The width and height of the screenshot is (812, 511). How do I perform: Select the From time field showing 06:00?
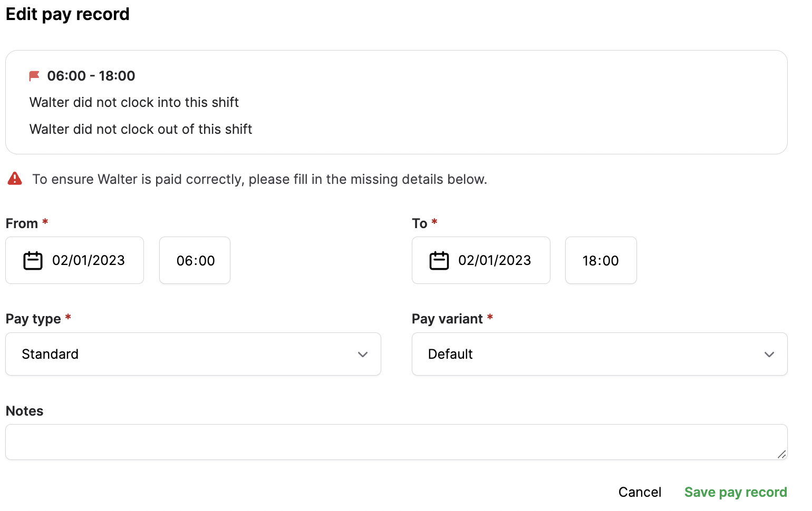(195, 260)
